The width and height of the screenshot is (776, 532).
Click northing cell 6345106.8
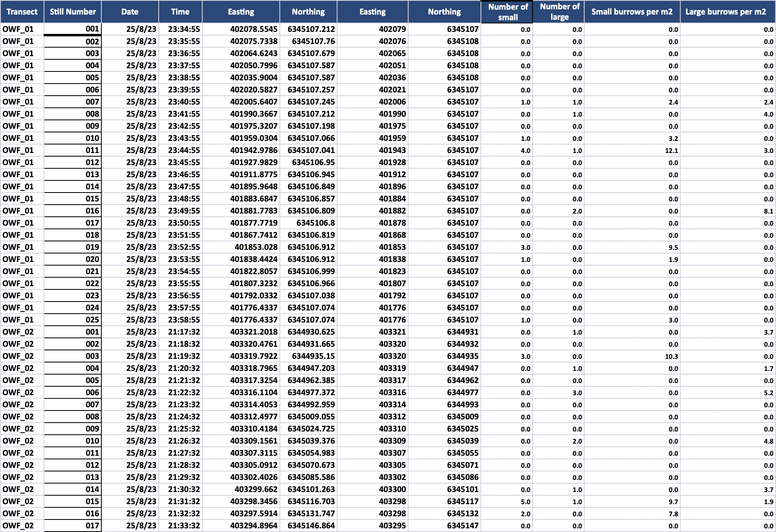pyautogui.click(x=308, y=223)
